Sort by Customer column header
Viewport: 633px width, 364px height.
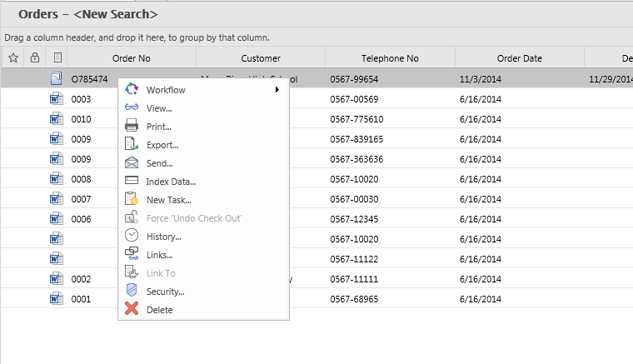pos(261,58)
